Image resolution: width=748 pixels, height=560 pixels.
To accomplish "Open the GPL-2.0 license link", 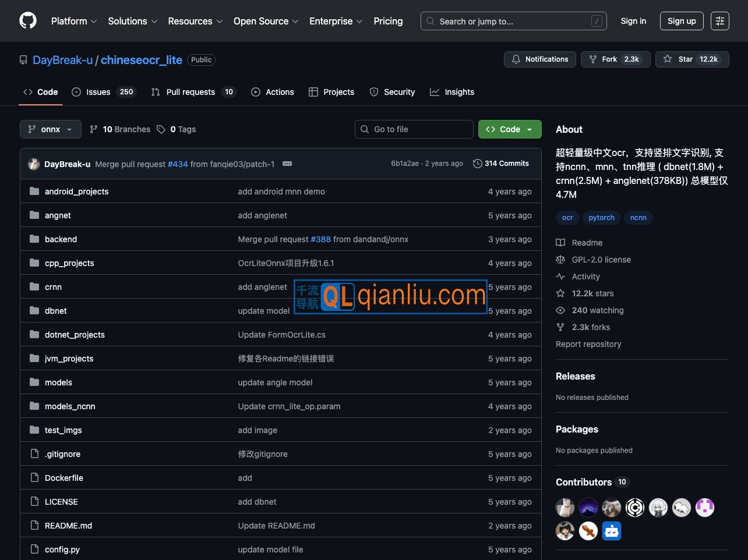I will (601, 260).
